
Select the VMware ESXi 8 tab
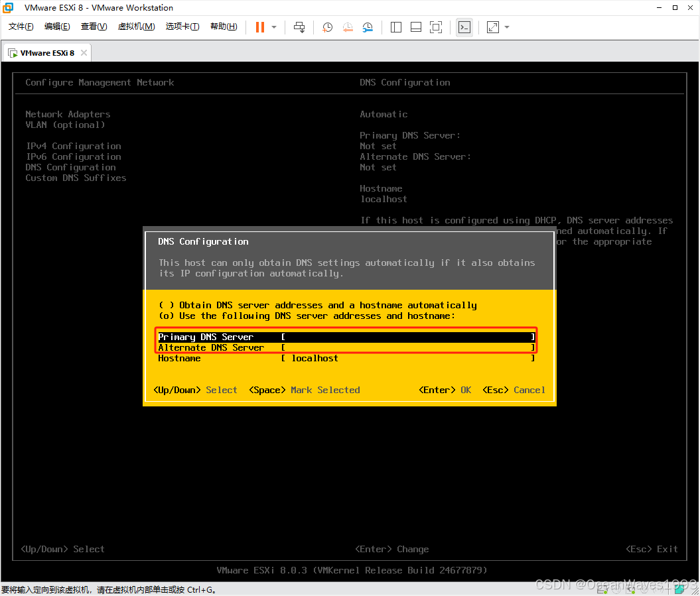click(x=47, y=53)
